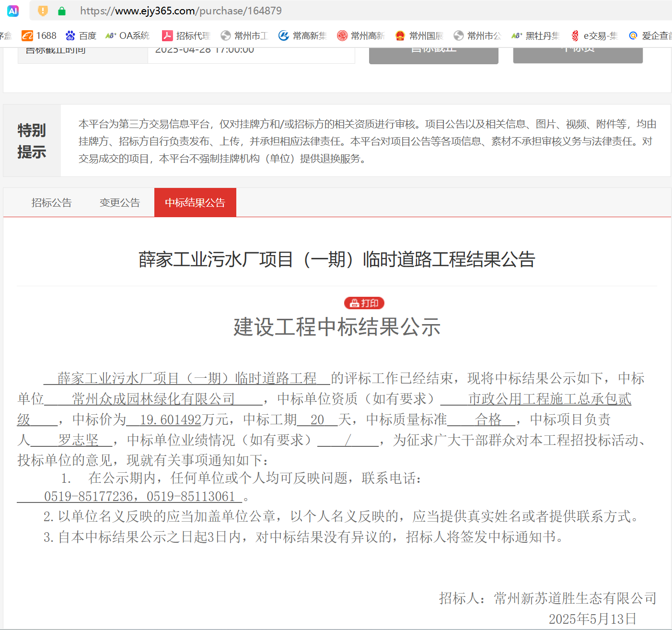
Task: Open the 爱企查 bookmark
Action: 650,35
